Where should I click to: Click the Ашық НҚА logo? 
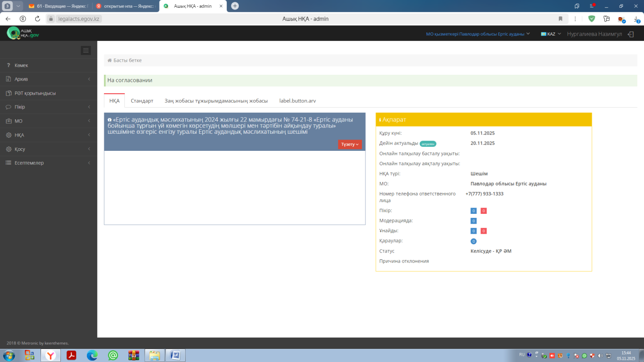tap(23, 33)
